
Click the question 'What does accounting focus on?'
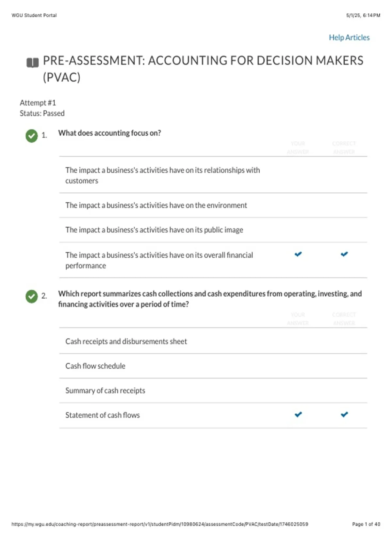click(109, 133)
